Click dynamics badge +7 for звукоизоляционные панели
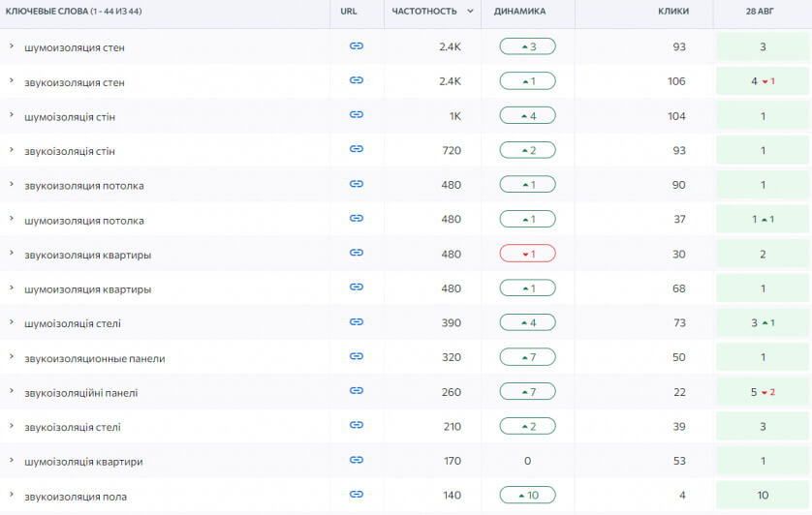The height and width of the screenshot is (515, 812). coord(528,357)
